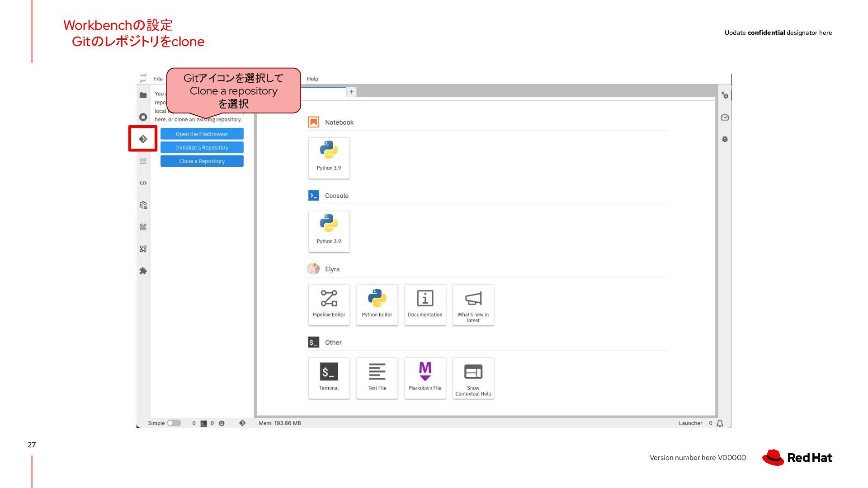Image resolution: width=868 pixels, height=488 pixels.
Task: Click Initialize a Repository button
Action: pyautogui.click(x=202, y=147)
